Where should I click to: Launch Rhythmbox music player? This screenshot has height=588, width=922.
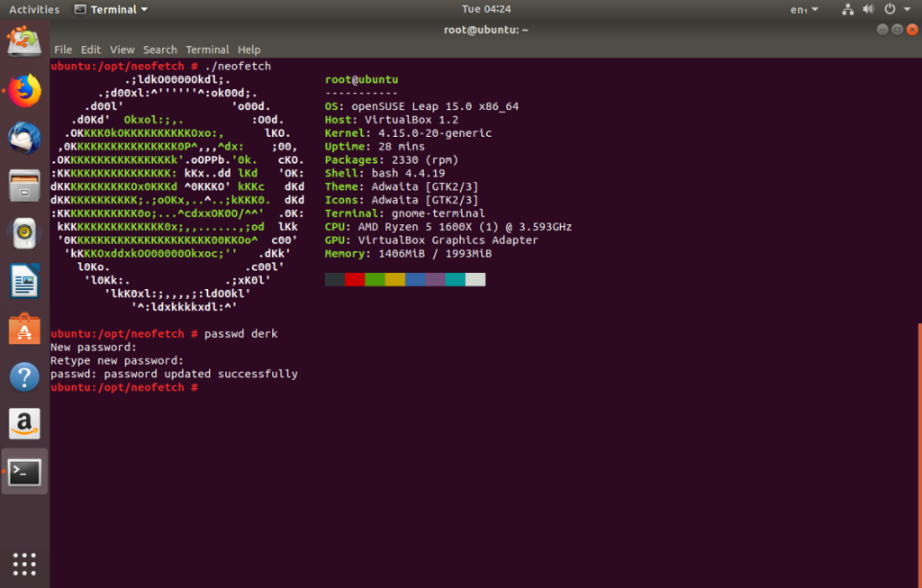coord(23,232)
